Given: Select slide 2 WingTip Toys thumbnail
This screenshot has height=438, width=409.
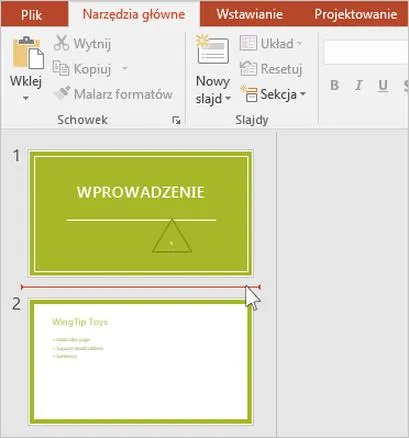Looking at the screenshot, I should [x=141, y=362].
